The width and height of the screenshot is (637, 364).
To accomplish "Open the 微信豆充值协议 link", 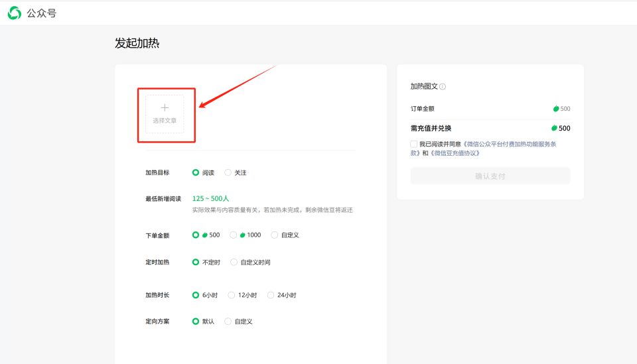I will tap(455, 153).
